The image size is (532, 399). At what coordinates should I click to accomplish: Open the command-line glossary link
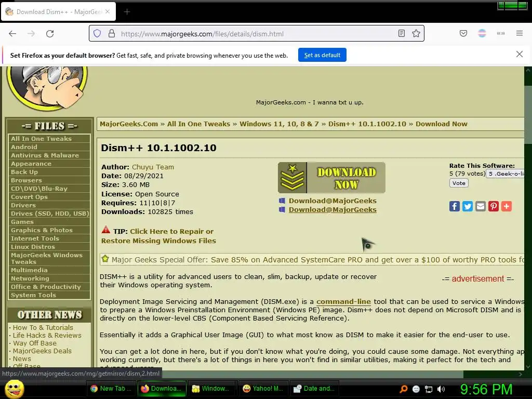pyautogui.click(x=343, y=302)
